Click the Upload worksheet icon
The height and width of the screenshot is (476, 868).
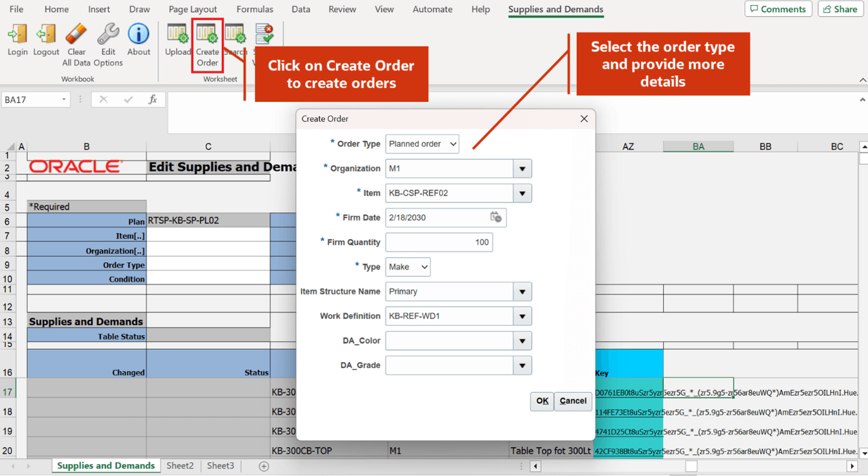[178, 35]
